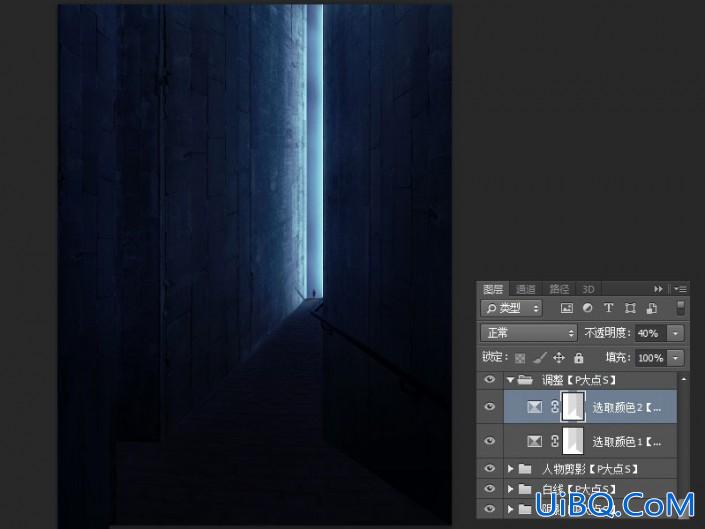Filter layers by pixel layer icon
The width and height of the screenshot is (705, 529).
(x=567, y=308)
